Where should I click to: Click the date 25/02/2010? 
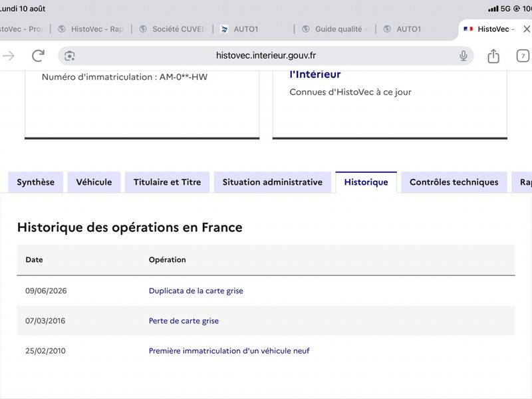(45, 351)
